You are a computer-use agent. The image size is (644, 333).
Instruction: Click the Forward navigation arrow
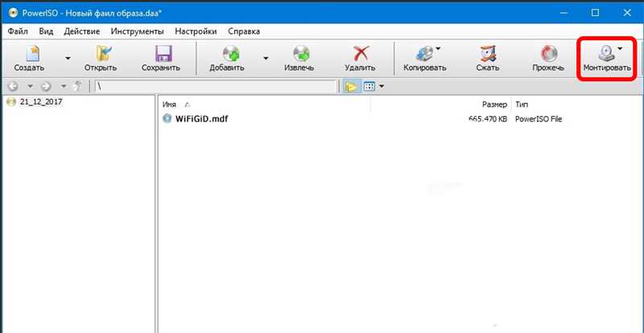click(x=47, y=87)
